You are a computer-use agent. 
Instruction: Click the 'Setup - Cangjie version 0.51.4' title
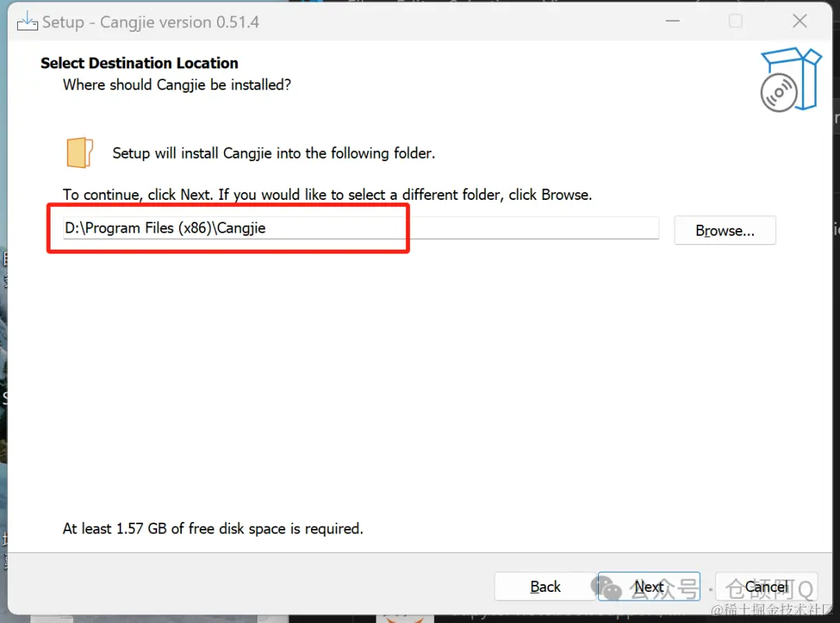click(151, 22)
